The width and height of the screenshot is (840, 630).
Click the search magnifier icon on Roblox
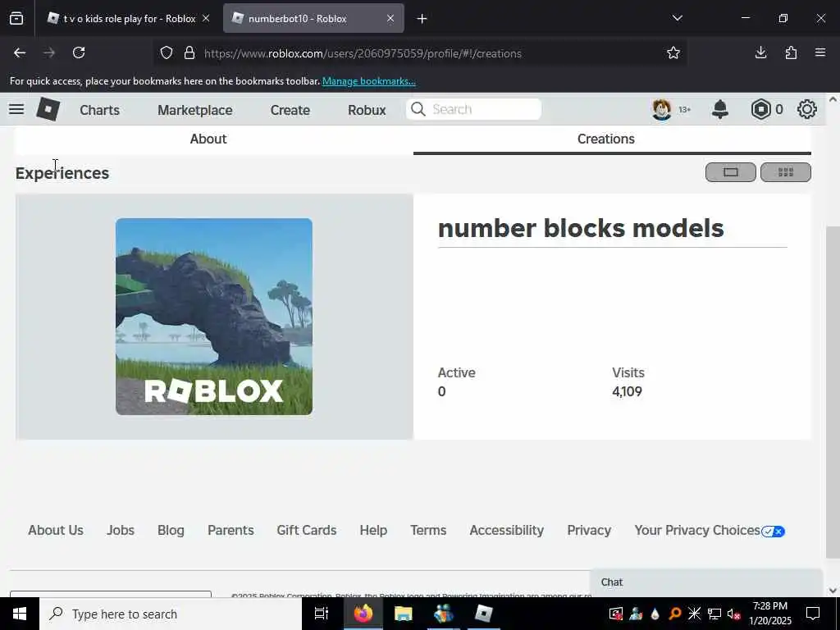(418, 109)
